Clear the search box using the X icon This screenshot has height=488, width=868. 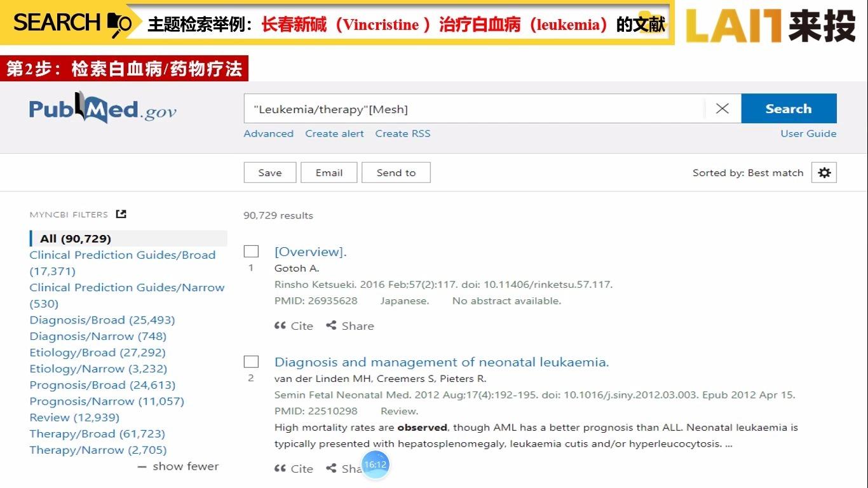[722, 108]
